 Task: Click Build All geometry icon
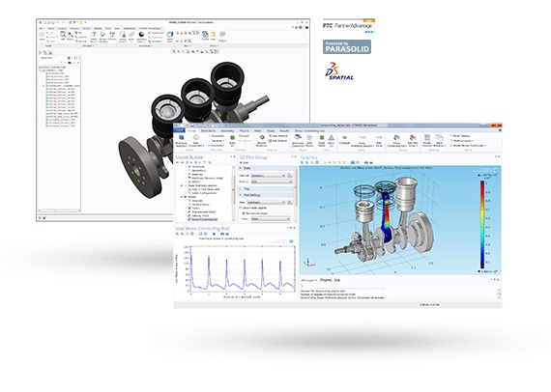pyautogui.click(x=232, y=140)
